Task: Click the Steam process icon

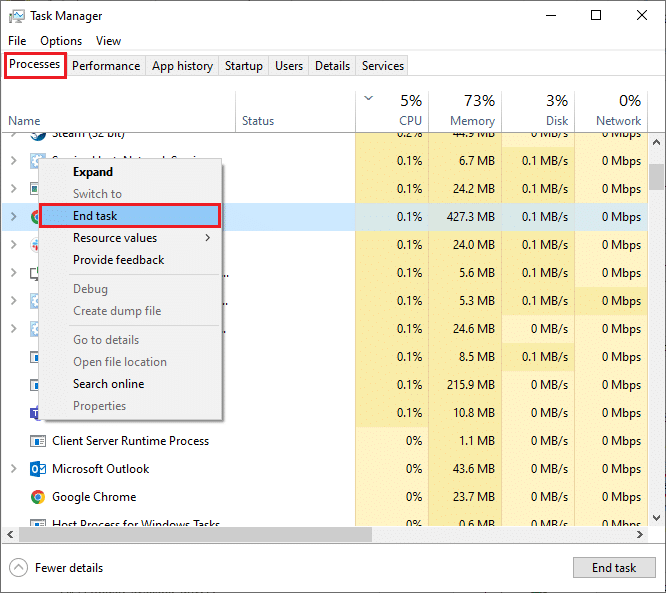Action: [38, 136]
